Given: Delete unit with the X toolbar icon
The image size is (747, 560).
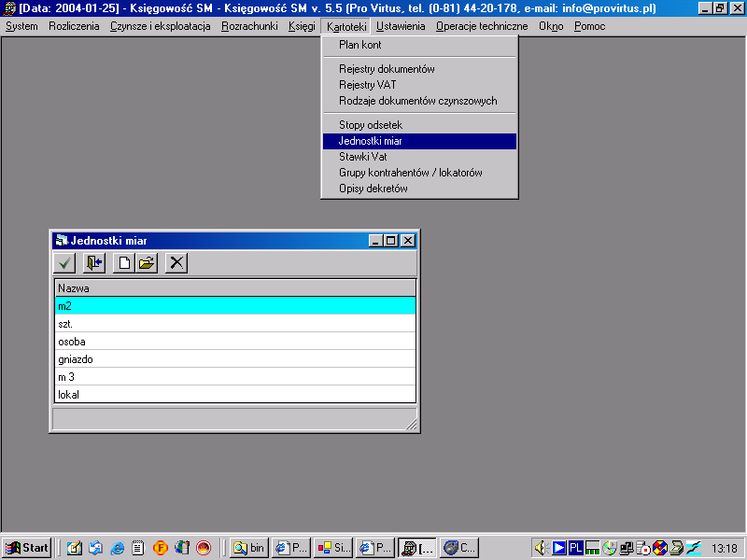Looking at the screenshot, I should click(176, 263).
